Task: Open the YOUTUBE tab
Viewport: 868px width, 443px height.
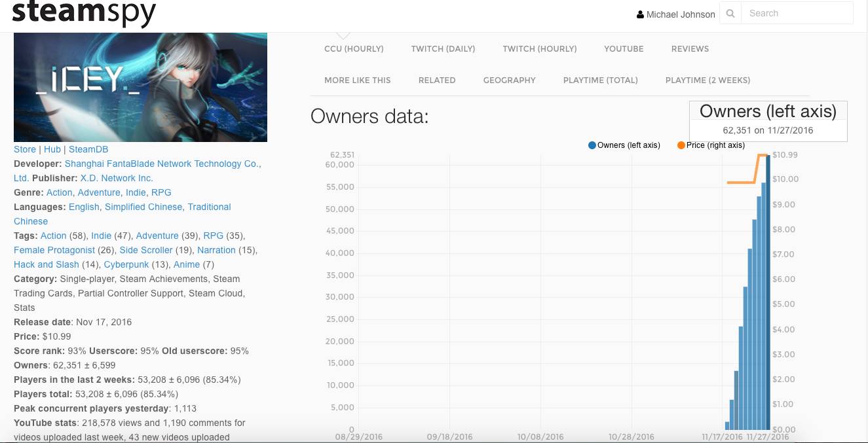Action: 624,48
